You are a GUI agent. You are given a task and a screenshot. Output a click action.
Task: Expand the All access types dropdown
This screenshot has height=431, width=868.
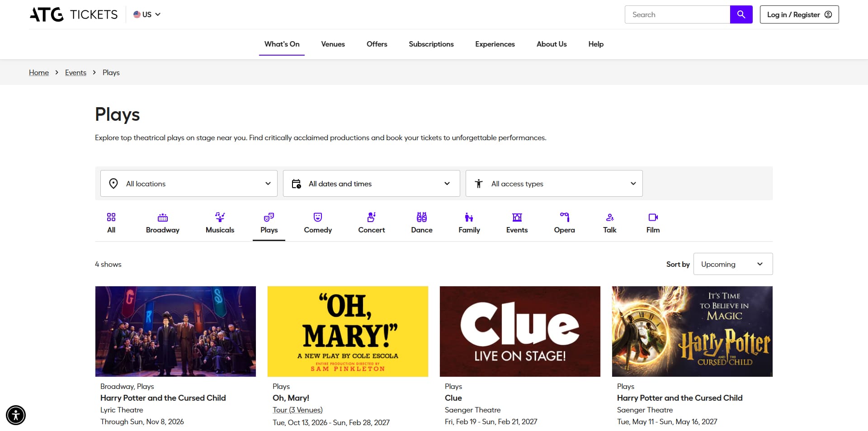pos(554,184)
